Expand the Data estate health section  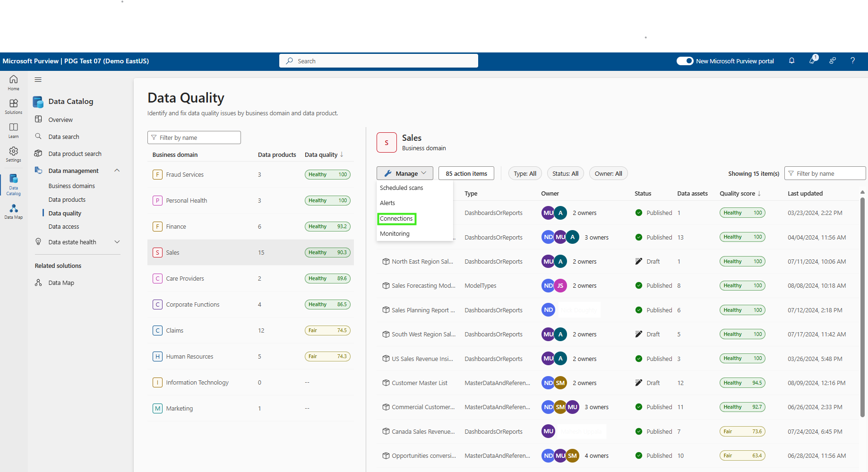(x=117, y=242)
